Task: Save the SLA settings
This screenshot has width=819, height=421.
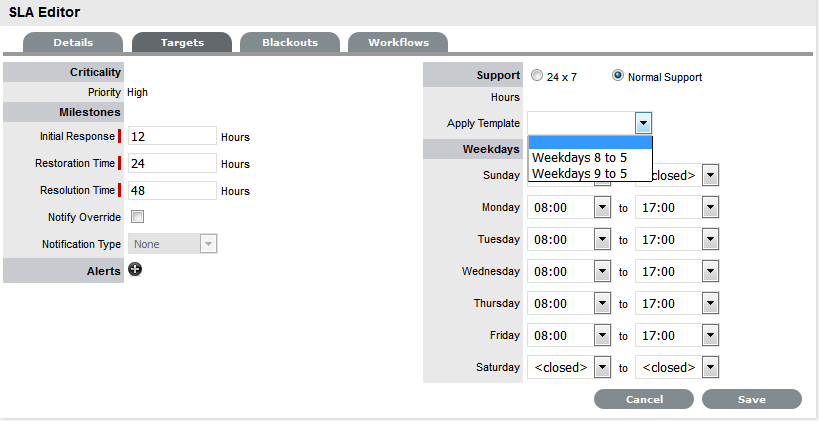Action: click(x=752, y=399)
